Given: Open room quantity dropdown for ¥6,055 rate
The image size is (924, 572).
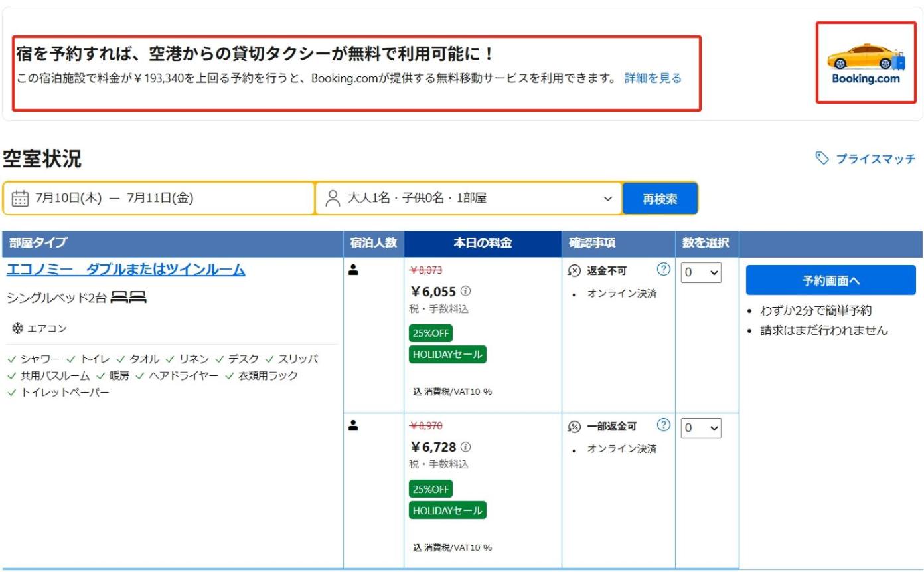Looking at the screenshot, I should [x=701, y=273].
